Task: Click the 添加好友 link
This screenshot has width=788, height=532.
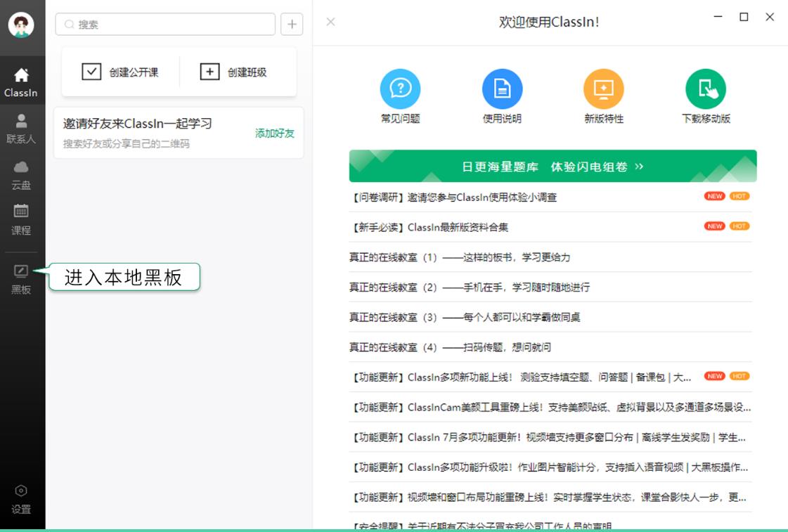Action: pos(274,133)
